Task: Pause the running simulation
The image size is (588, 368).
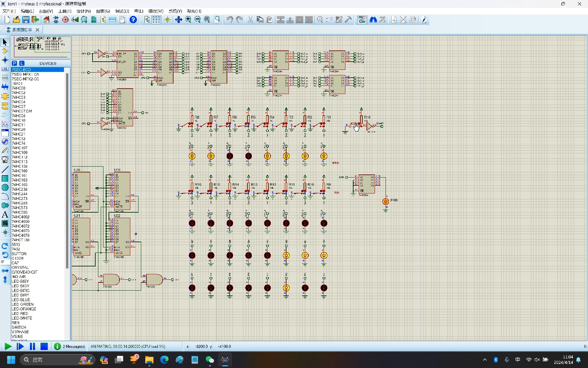Action: click(x=32, y=347)
